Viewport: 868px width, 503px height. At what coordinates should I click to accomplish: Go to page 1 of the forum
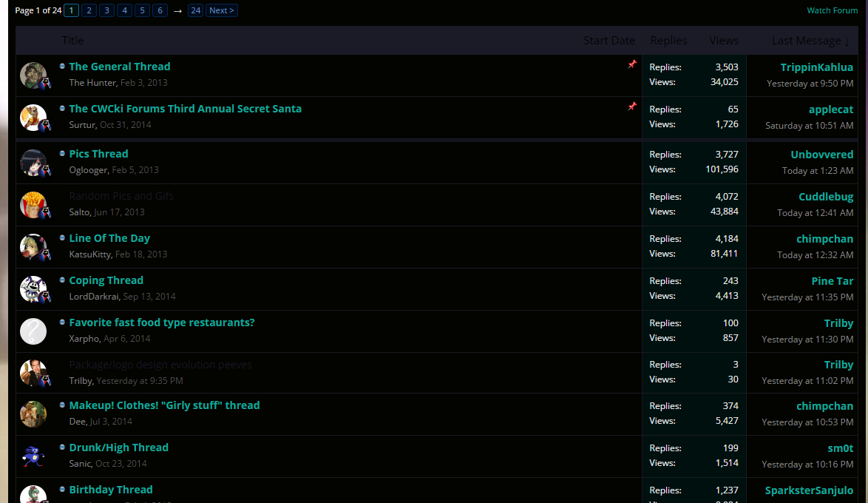(x=72, y=10)
